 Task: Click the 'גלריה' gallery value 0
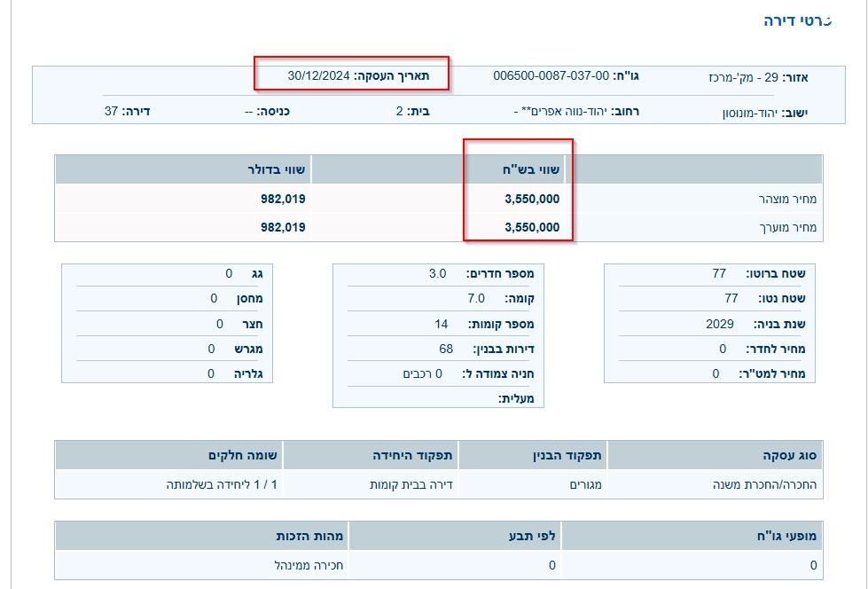point(211,373)
